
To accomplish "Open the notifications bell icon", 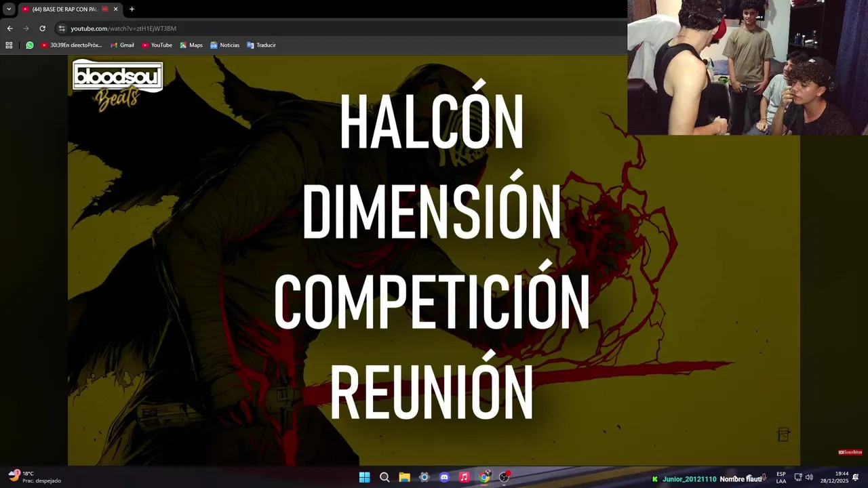I will 856,477.
